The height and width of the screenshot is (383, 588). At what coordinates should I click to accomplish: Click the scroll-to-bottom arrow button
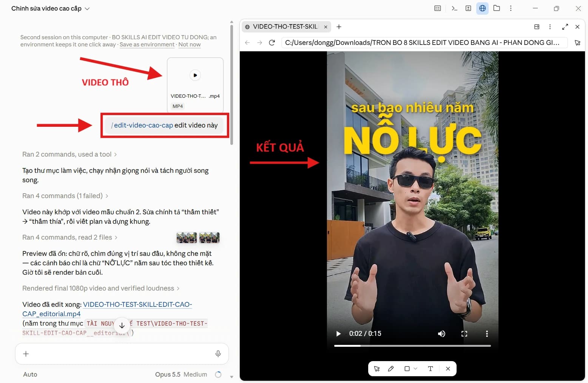122,325
